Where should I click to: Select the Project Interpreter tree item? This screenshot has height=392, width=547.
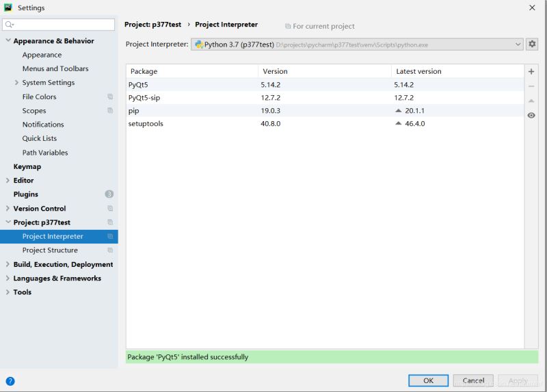pyautogui.click(x=59, y=236)
